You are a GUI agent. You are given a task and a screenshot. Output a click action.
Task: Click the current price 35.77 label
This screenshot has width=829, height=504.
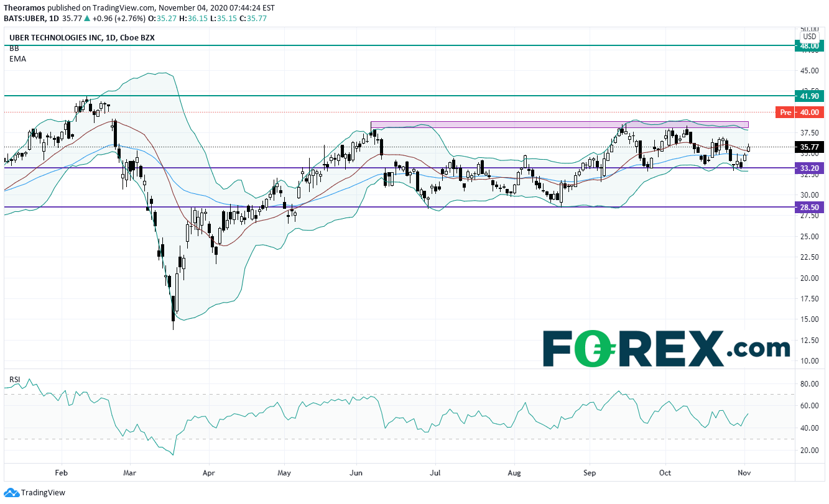[810, 148]
